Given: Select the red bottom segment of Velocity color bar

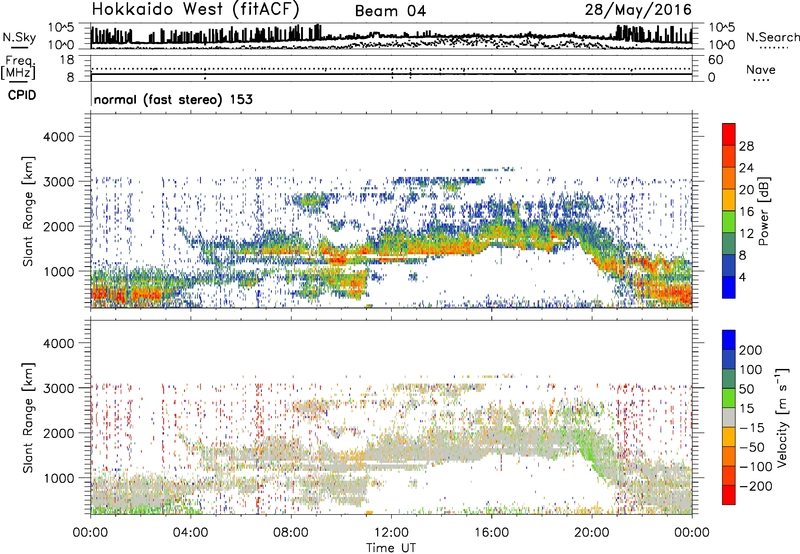Looking at the screenshot, I should click(x=729, y=495).
